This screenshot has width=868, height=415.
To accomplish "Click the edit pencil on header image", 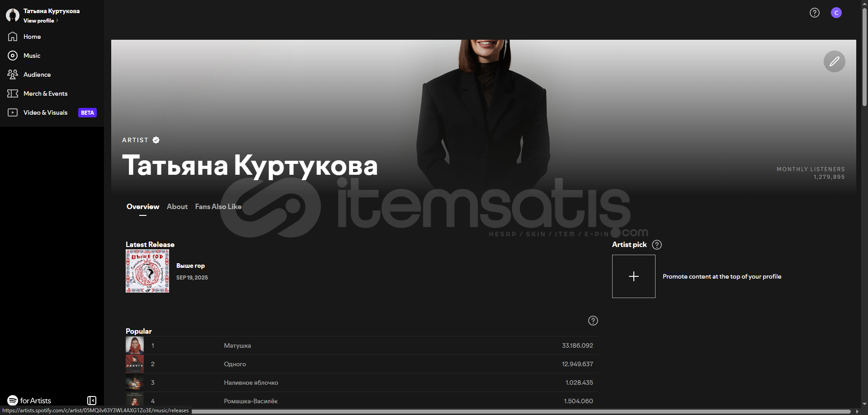I will pyautogui.click(x=835, y=61).
